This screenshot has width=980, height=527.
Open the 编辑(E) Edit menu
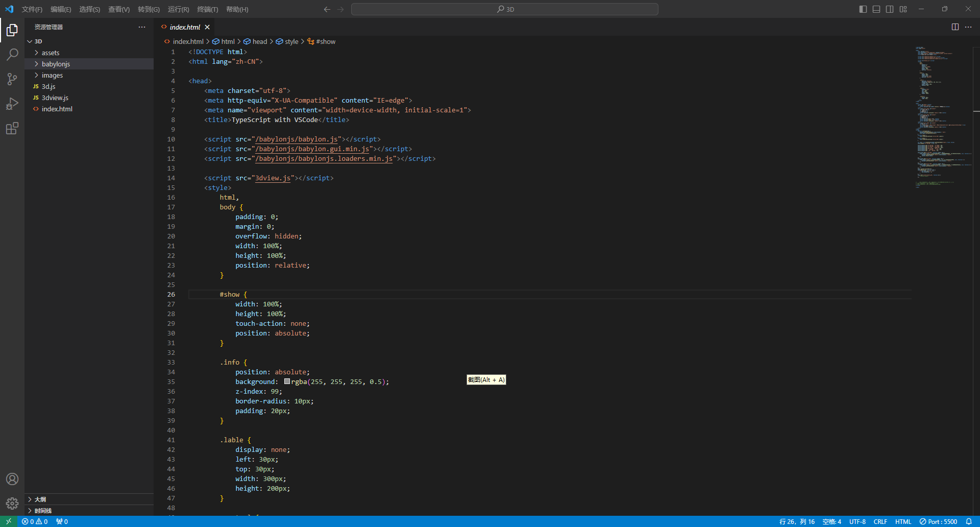(61, 9)
